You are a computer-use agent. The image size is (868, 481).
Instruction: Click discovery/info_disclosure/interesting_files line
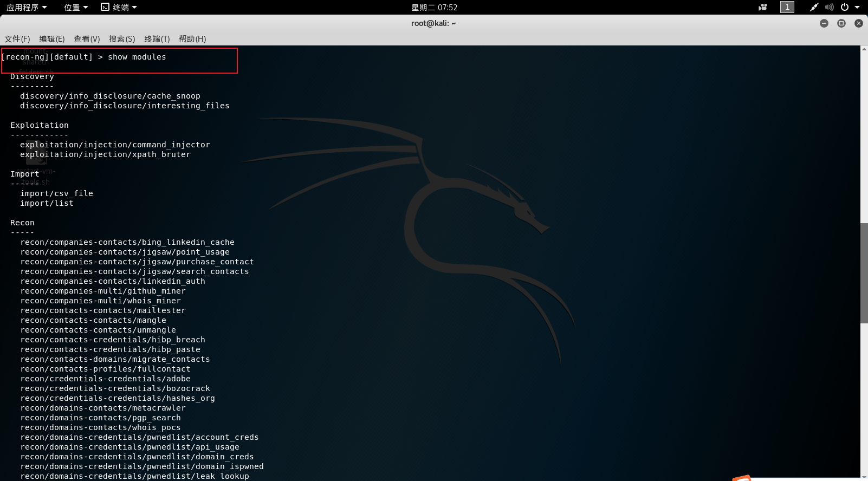coord(125,106)
